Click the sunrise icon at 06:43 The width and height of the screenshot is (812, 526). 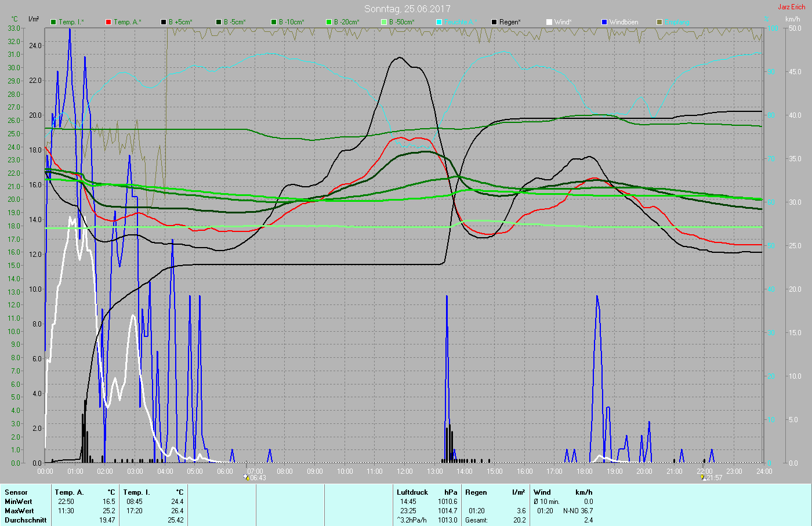[x=246, y=478]
